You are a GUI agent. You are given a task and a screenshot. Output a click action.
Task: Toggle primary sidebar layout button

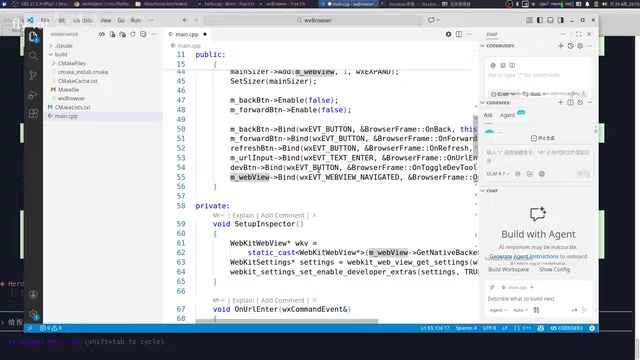point(540,20)
